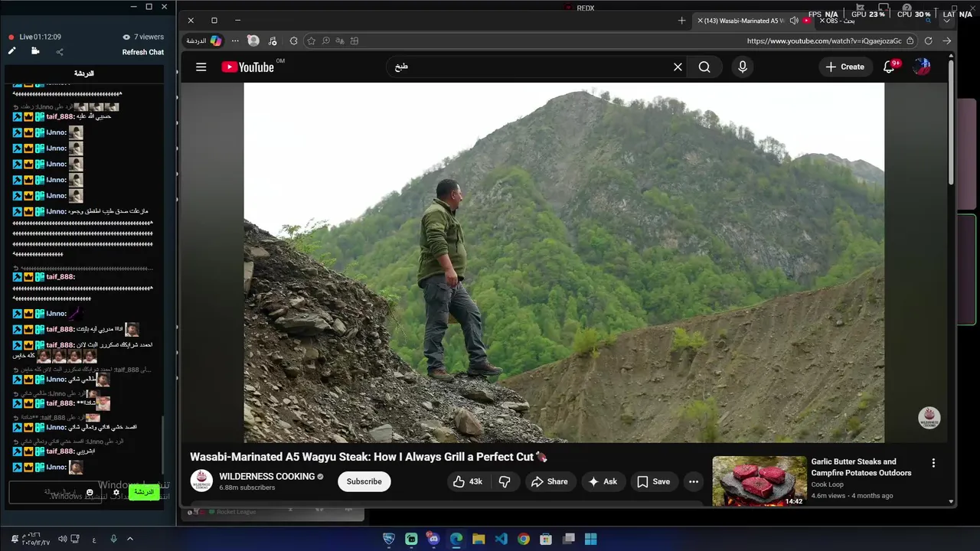Share the stream with share icon
Screen dimensions: 980x551
(x=60, y=52)
